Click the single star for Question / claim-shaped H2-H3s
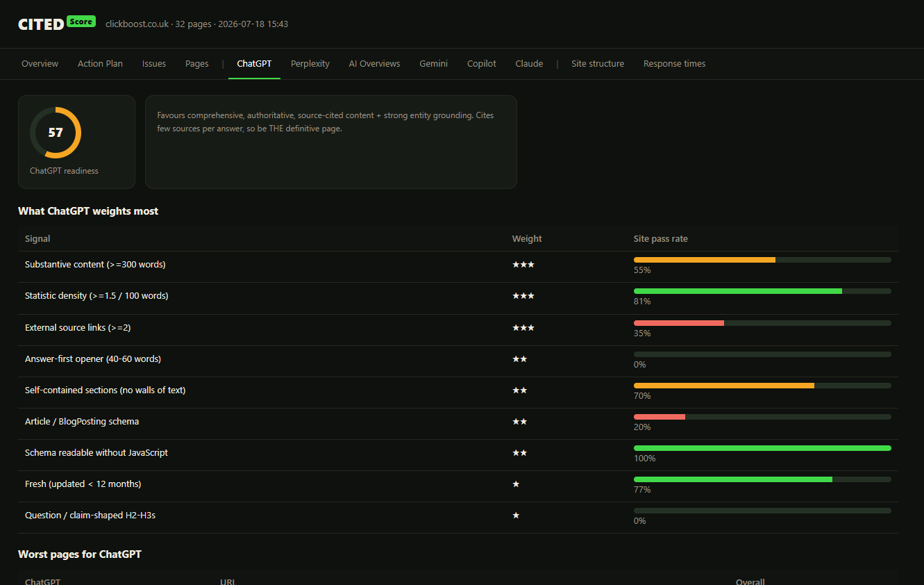 tap(516, 516)
